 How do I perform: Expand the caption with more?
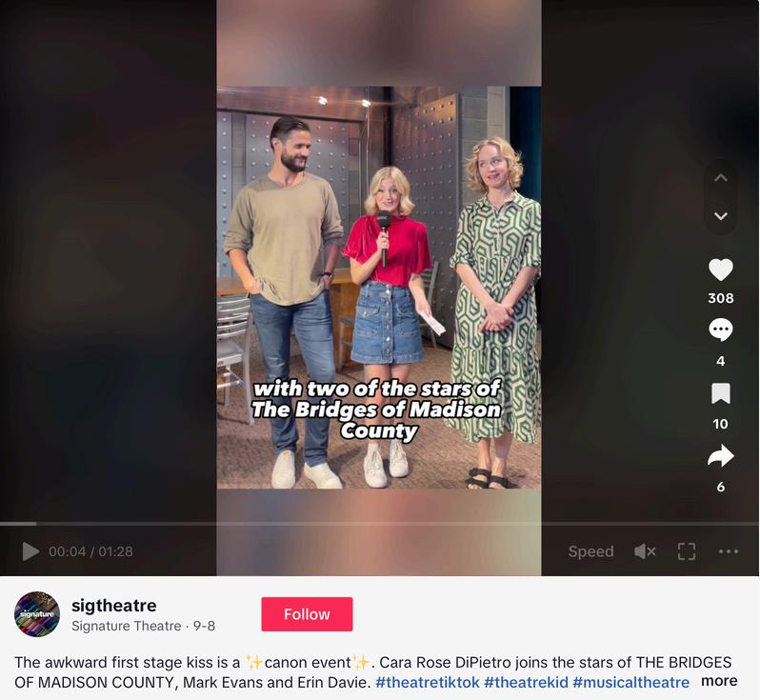(x=719, y=681)
